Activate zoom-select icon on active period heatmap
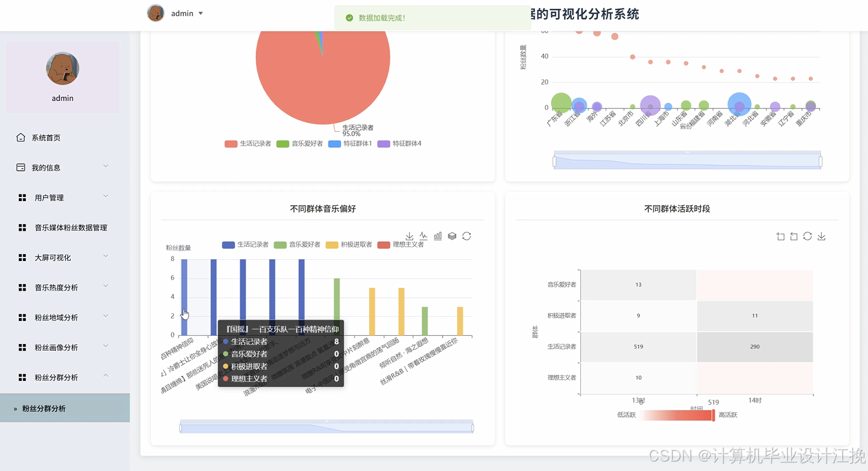 click(780, 237)
